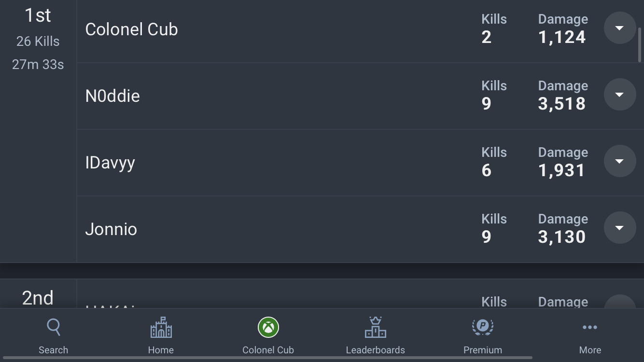Select the Xbox logo profile icon
The image size is (644, 362).
268,327
